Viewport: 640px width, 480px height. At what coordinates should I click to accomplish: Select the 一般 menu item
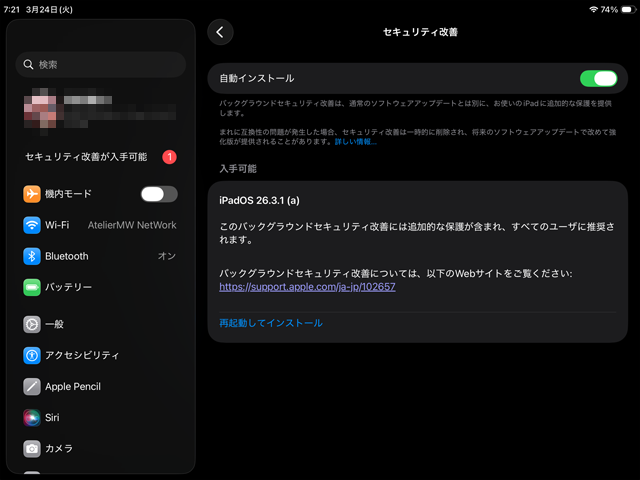pyautogui.click(x=100, y=324)
